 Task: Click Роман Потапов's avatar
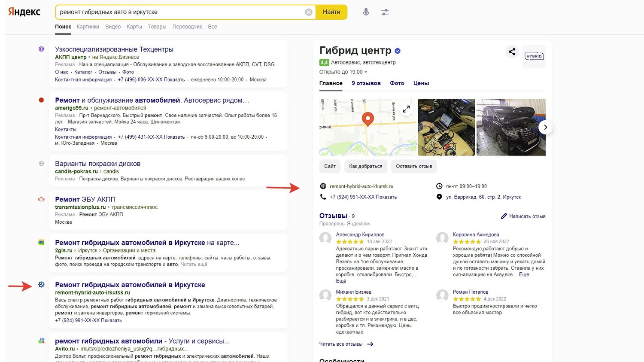click(x=442, y=295)
